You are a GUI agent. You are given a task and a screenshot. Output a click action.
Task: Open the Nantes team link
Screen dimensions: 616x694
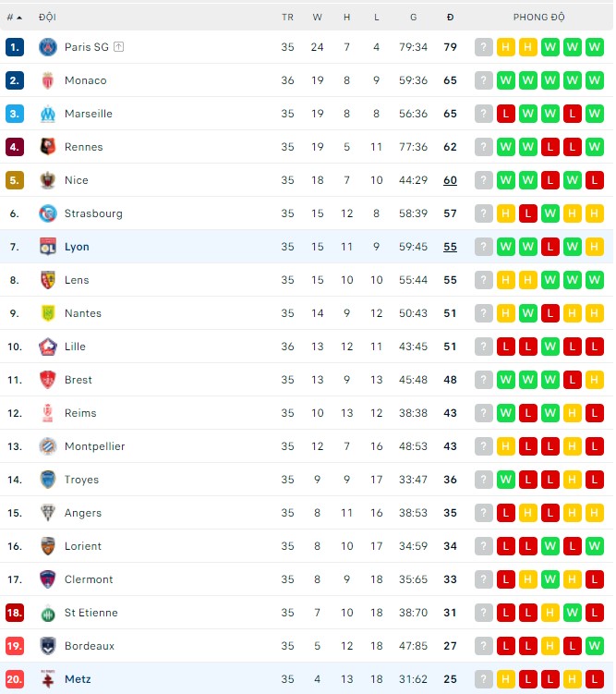click(x=83, y=313)
